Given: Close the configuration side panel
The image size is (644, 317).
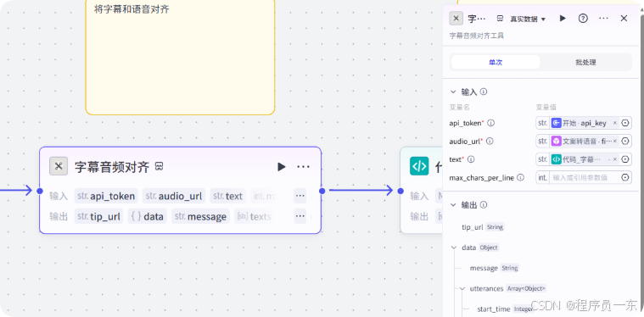Looking at the screenshot, I should tap(624, 19).
